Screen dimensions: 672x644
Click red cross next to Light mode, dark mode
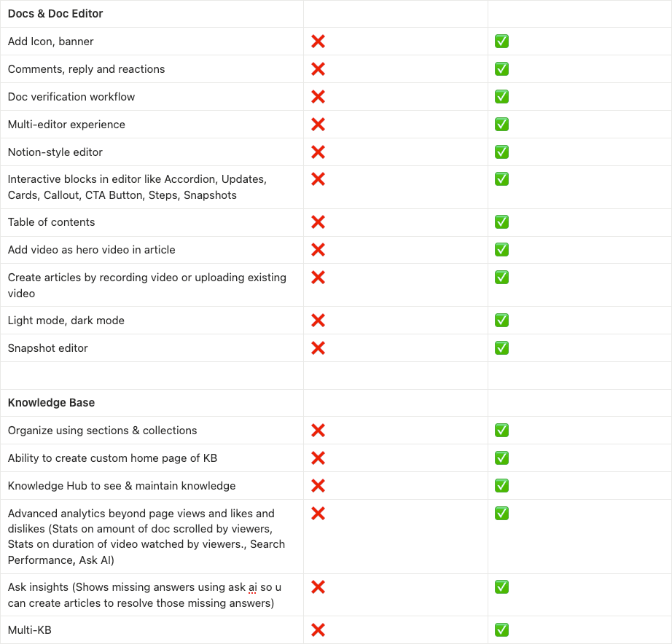318,321
